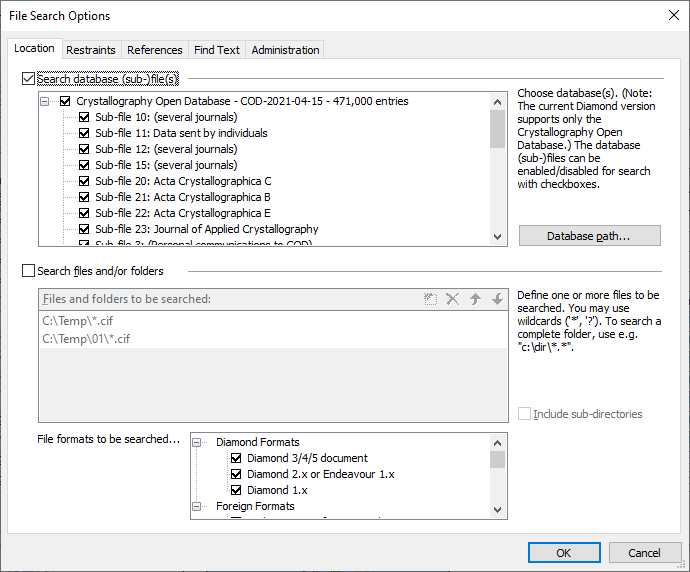This screenshot has height=572, width=690.
Task: Toggle Search database (sub-)file(s) checkbox
Action: pos(28,78)
